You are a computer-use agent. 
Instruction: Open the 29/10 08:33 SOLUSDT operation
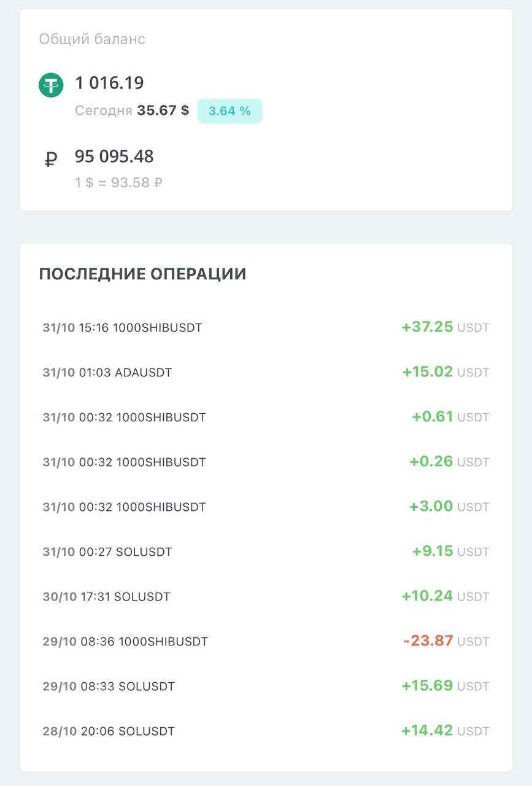[266, 686]
